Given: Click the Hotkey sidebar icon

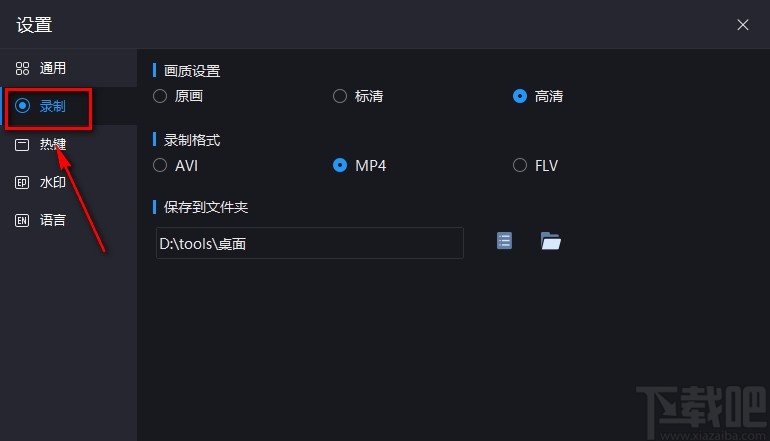Looking at the screenshot, I should coord(22,145).
